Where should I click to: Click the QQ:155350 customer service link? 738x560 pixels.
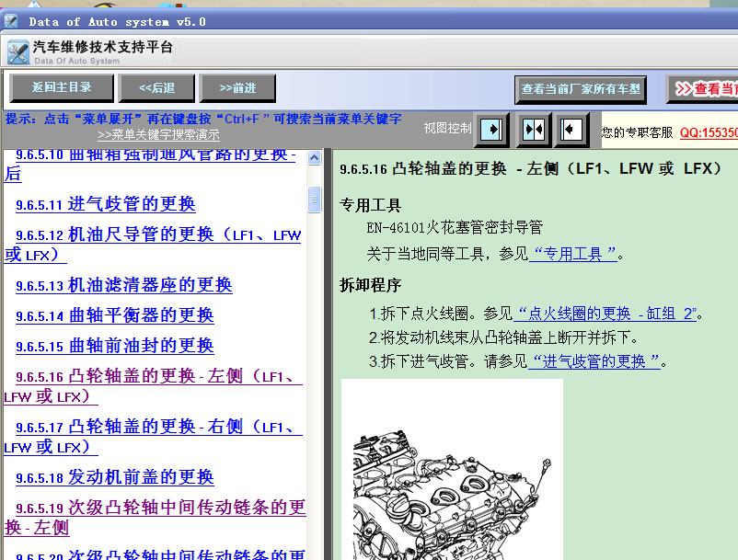(x=709, y=132)
